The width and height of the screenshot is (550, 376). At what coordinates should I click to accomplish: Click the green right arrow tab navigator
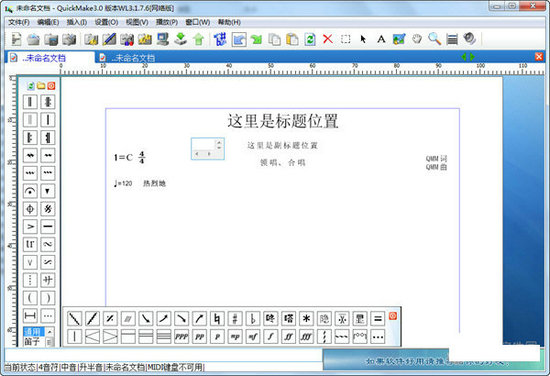click(472, 56)
